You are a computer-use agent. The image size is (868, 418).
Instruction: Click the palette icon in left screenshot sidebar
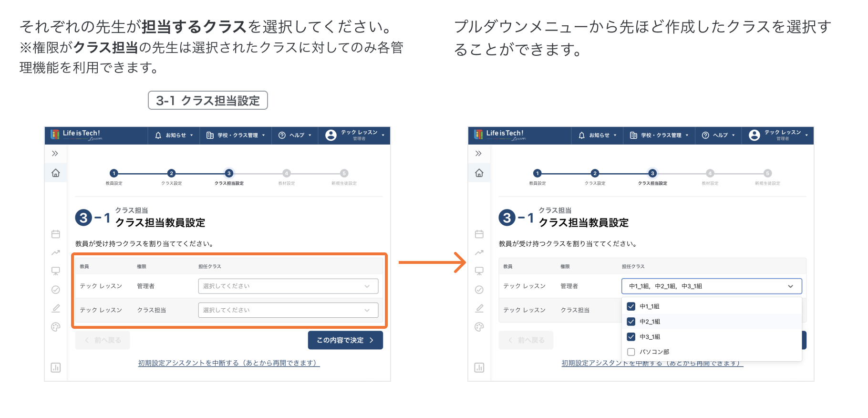56,327
